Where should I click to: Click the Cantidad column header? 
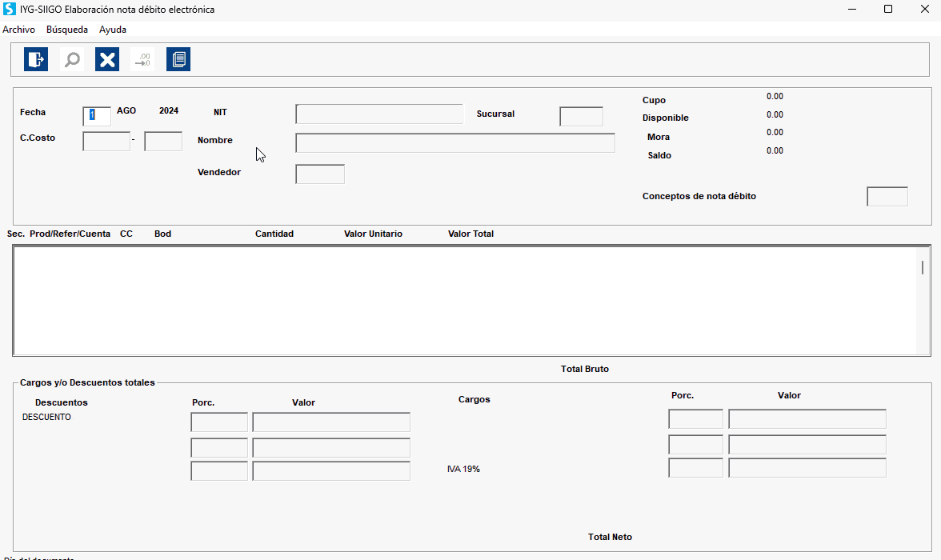click(x=274, y=234)
